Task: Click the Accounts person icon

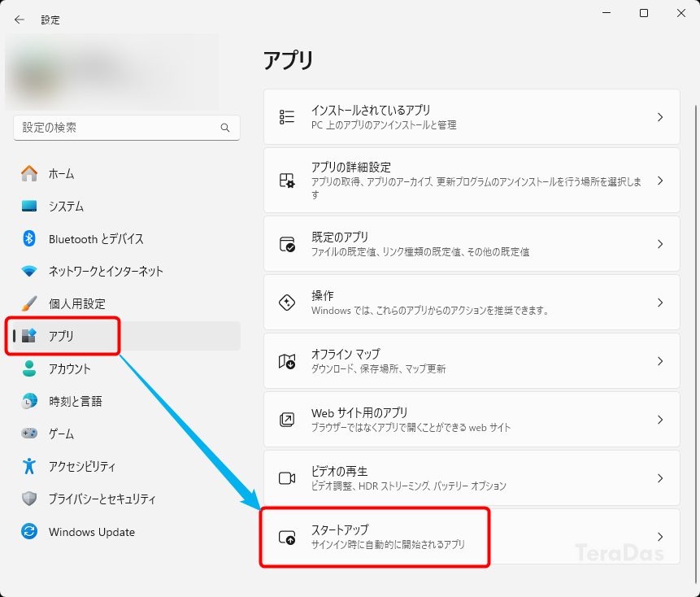Action: (x=29, y=368)
